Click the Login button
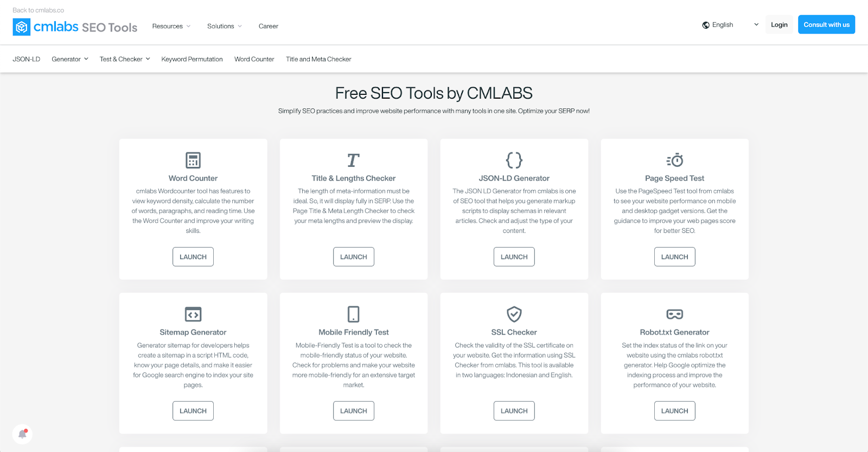868x452 pixels. 779,25
